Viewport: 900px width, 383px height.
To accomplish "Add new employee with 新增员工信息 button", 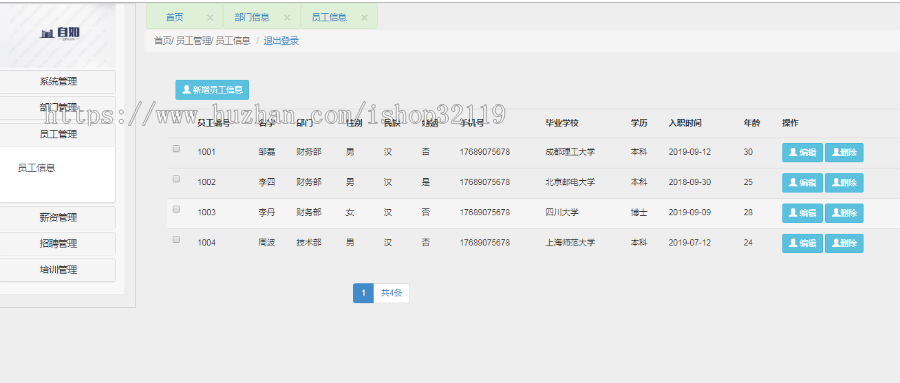I will (212, 90).
